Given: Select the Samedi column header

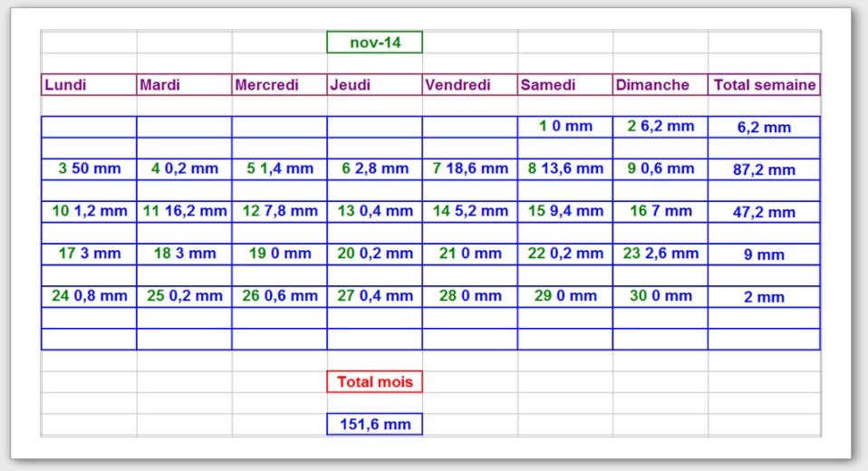Looking at the screenshot, I should tap(564, 85).
